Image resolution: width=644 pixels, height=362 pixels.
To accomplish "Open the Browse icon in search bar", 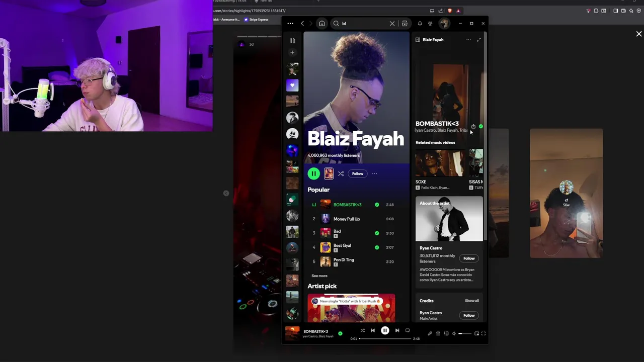I will coord(405,23).
